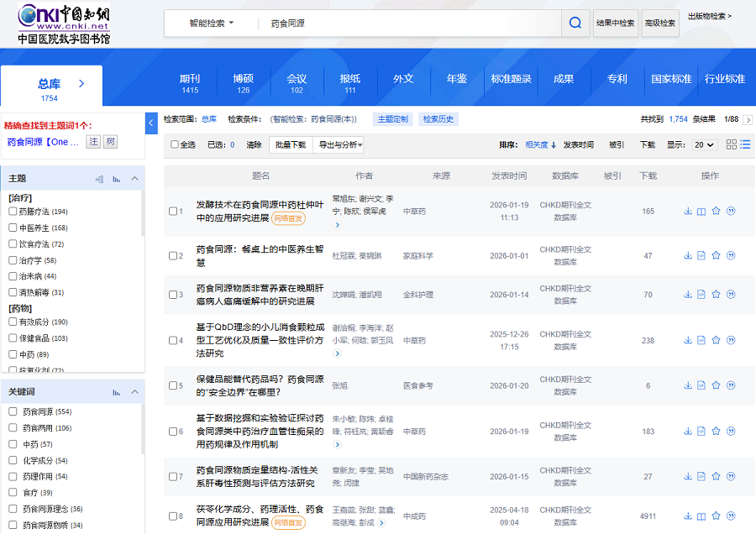Check the 全选 select-all checkbox
The image size is (756, 534).
pyautogui.click(x=175, y=144)
